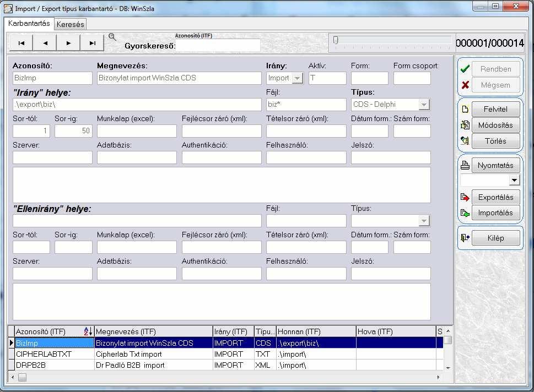This screenshot has height=392, width=534.
Task: Click the upper Munkalap (excel) field
Action: 137,131
